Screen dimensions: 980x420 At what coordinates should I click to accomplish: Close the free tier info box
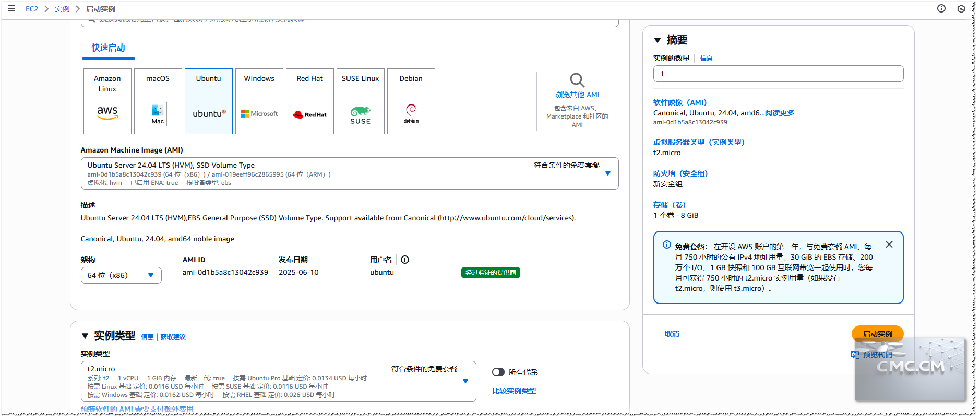[889, 244]
